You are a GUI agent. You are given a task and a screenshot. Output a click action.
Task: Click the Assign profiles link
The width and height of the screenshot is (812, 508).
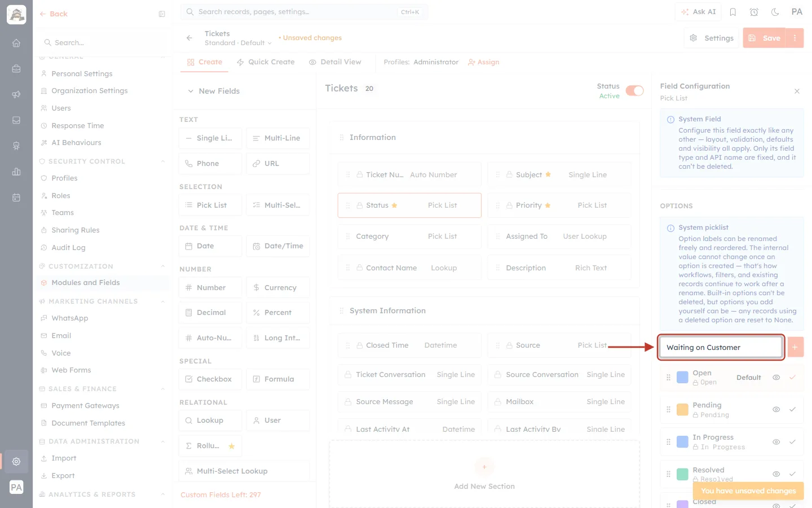tap(484, 62)
